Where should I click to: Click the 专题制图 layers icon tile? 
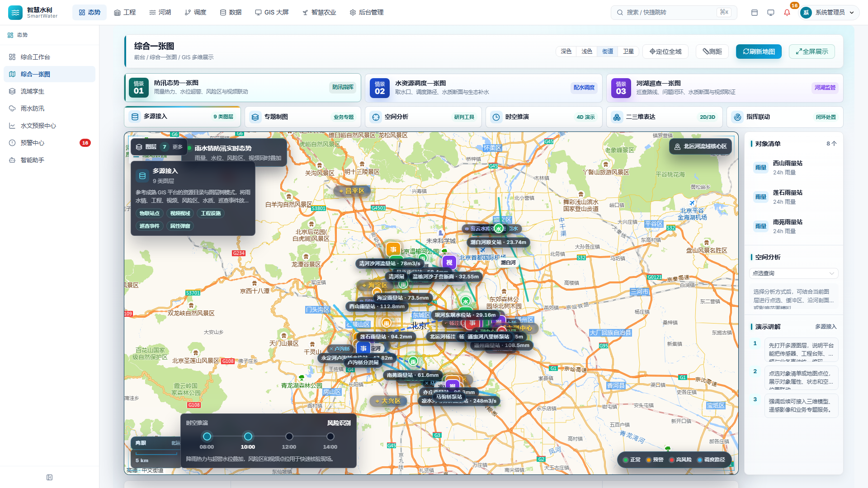click(x=255, y=117)
